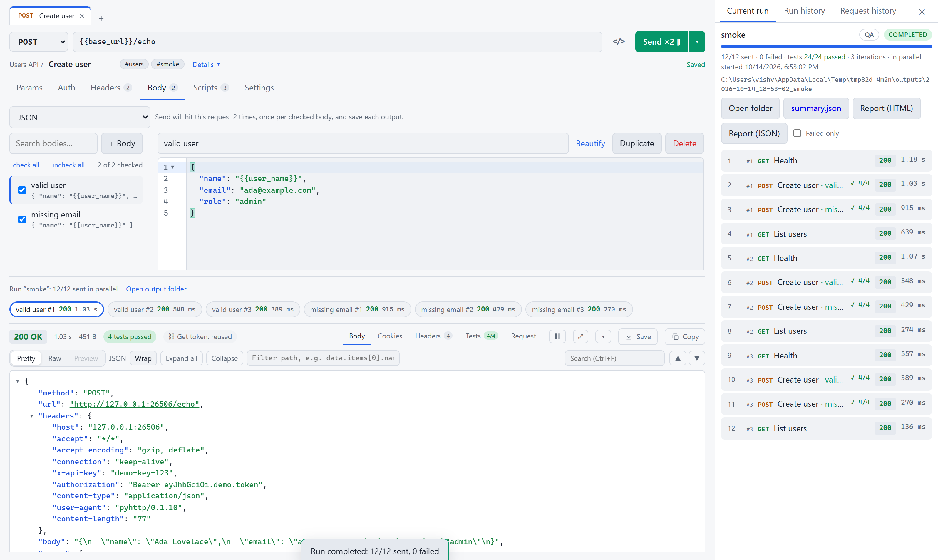Jump to next search match arrow
Screen dimensions: 938x560
click(697, 358)
